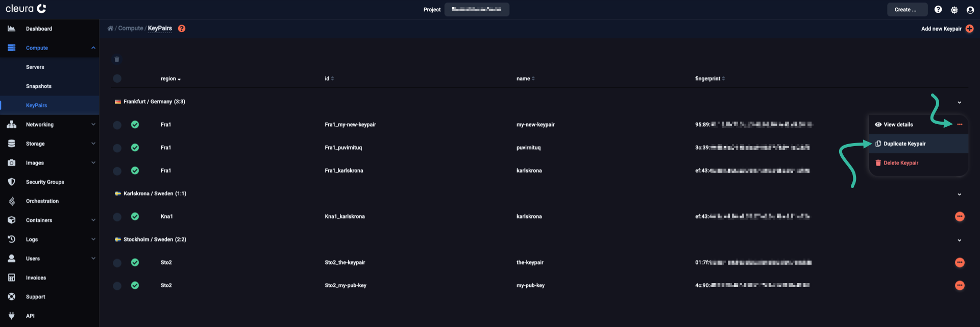This screenshot has height=327, width=980.
Task: Click Add new Keypair link
Action: tap(941, 29)
